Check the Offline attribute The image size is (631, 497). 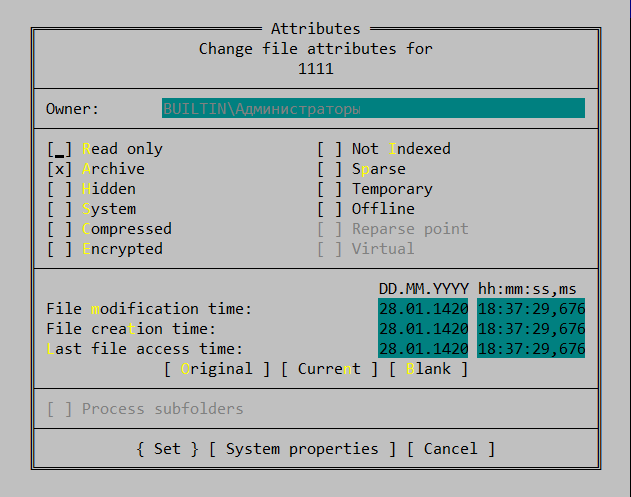tap(365, 209)
